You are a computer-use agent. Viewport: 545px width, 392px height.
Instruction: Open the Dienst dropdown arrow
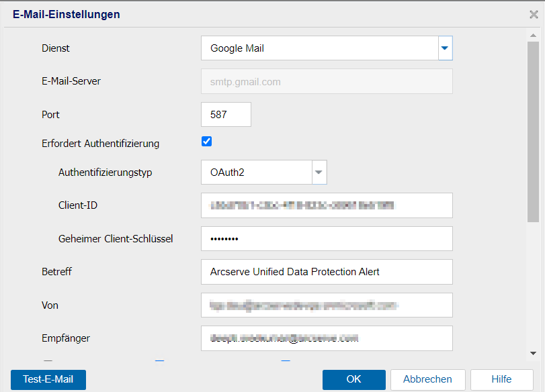[x=445, y=48]
